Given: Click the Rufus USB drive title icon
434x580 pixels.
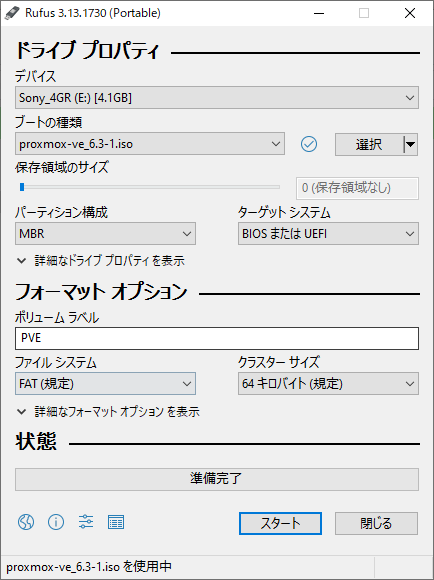Looking at the screenshot, I should (x=11, y=13).
